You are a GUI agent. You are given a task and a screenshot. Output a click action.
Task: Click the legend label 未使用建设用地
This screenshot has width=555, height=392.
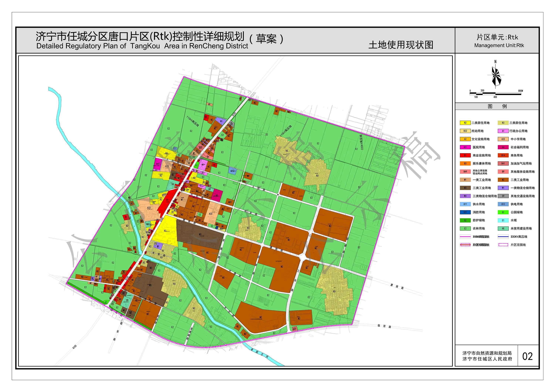[521, 228]
